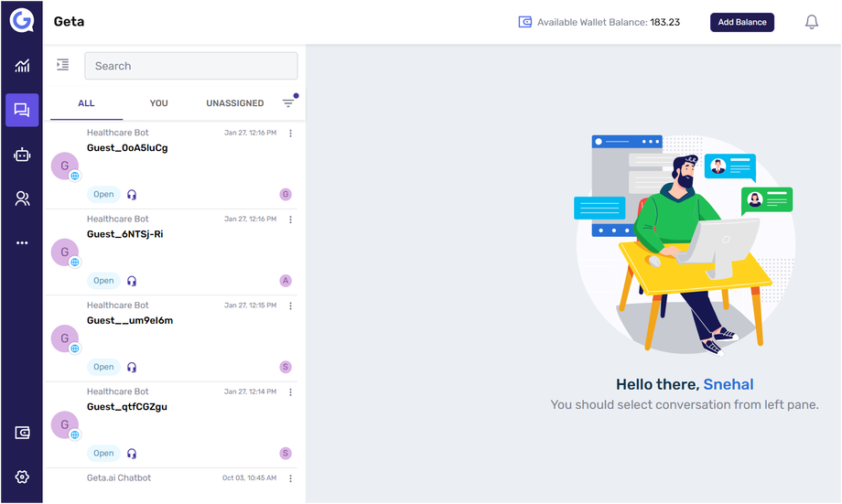The width and height of the screenshot is (842, 504).
Task: Expand more options in sidebar (three dots)
Action: coord(22,242)
